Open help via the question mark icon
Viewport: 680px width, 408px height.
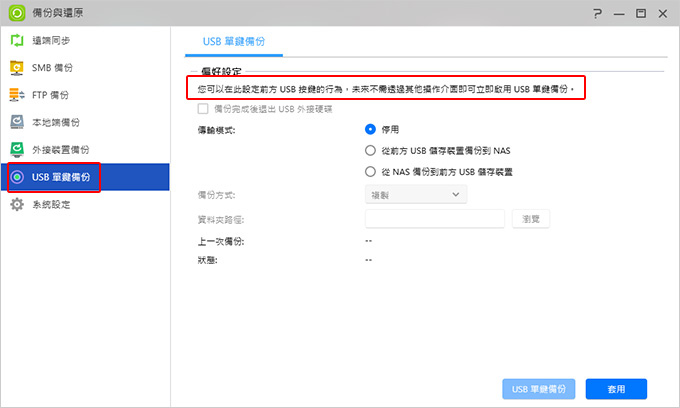click(598, 13)
